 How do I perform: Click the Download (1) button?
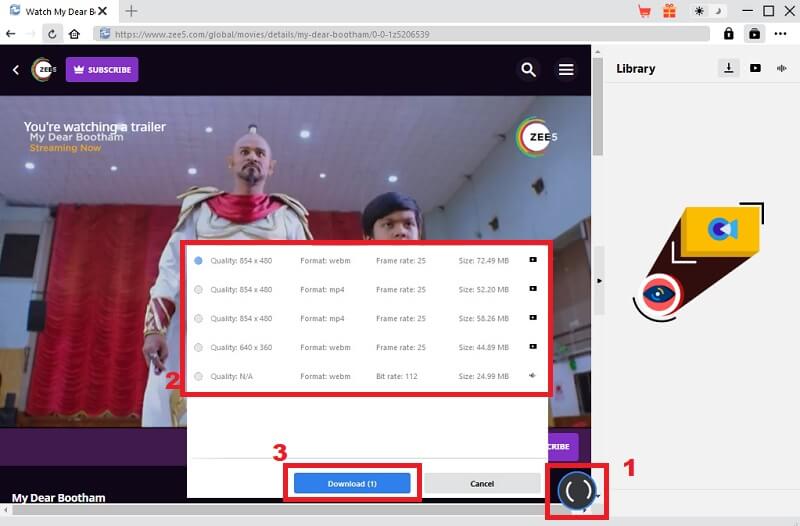(352, 483)
